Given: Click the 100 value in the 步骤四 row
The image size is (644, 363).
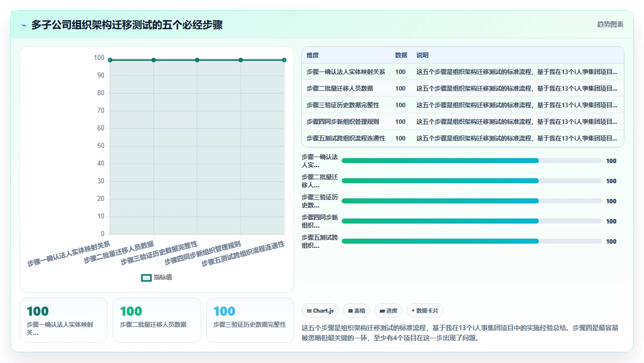Looking at the screenshot, I should pos(400,122).
